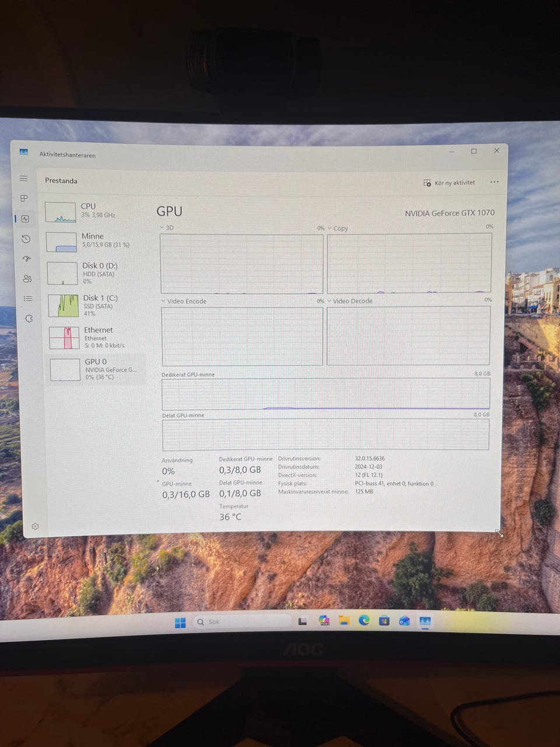560x747 pixels.
Task: Open Task Manager settings gear
Action: coord(35,526)
